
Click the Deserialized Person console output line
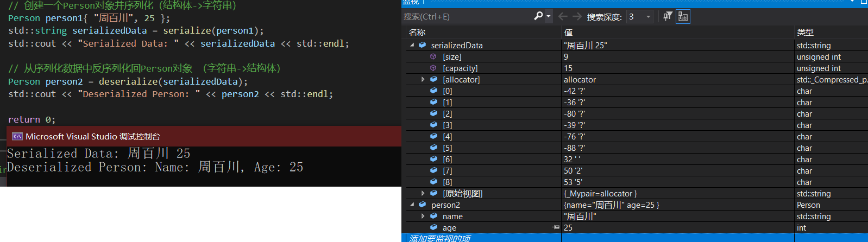tap(155, 167)
